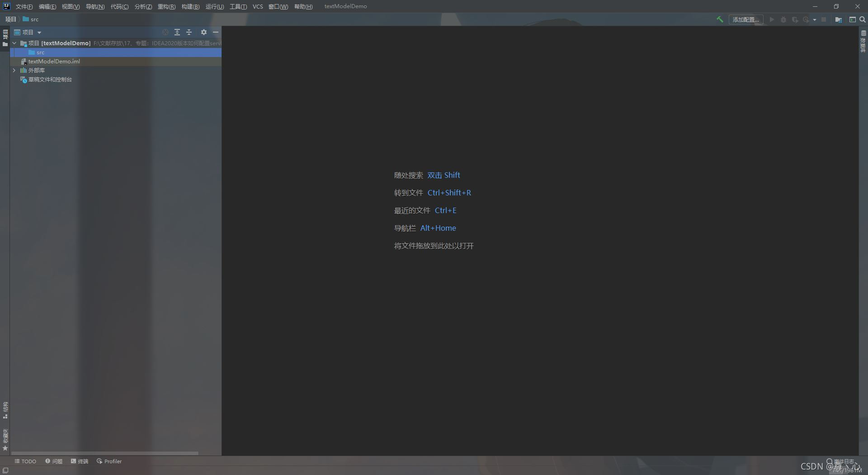Open the 导航(N) menu
The width and height of the screenshot is (868, 475).
(95, 6)
